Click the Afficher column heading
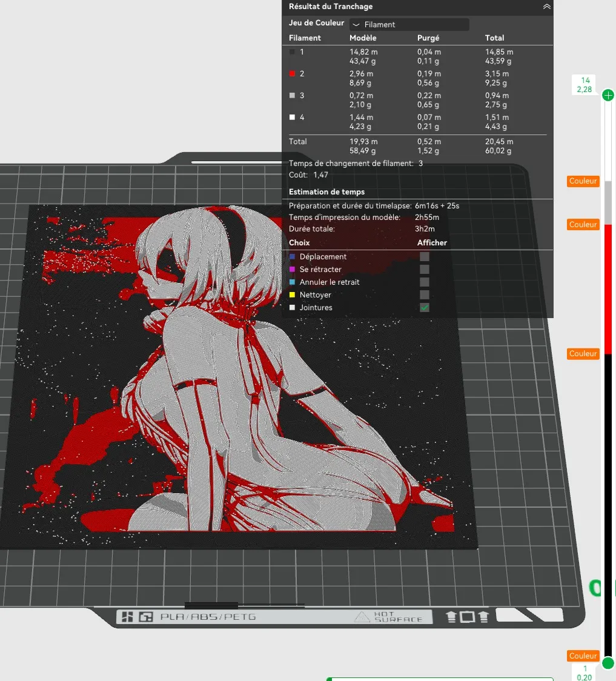 point(432,243)
